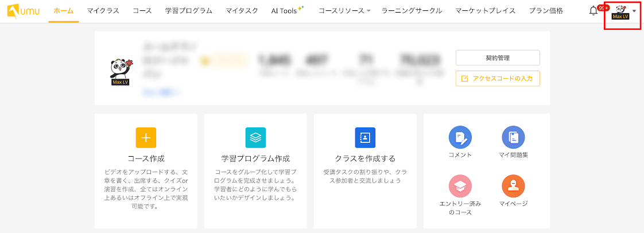Open the マイ問題集 icon
The image size is (644, 233).
click(513, 137)
